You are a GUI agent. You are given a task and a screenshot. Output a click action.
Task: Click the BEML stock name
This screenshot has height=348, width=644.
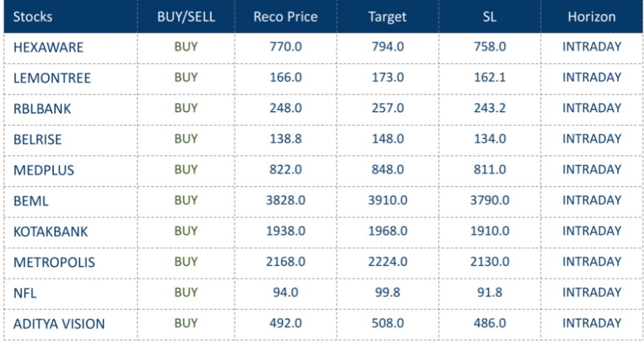31,201
